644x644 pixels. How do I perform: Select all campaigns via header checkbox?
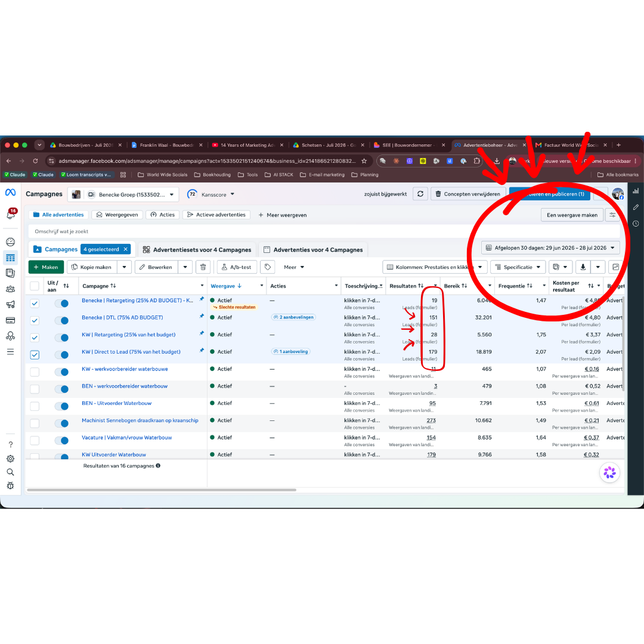click(35, 286)
